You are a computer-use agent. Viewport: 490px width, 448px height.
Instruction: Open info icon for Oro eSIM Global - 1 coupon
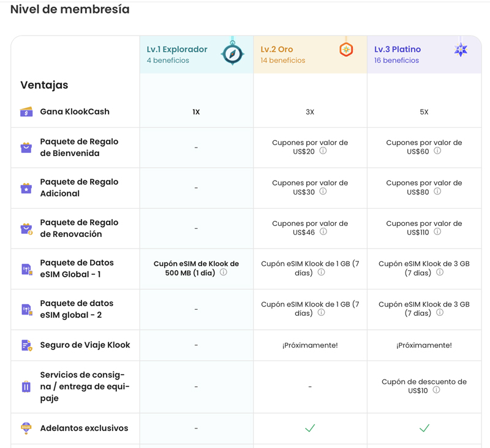pos(321,272)
